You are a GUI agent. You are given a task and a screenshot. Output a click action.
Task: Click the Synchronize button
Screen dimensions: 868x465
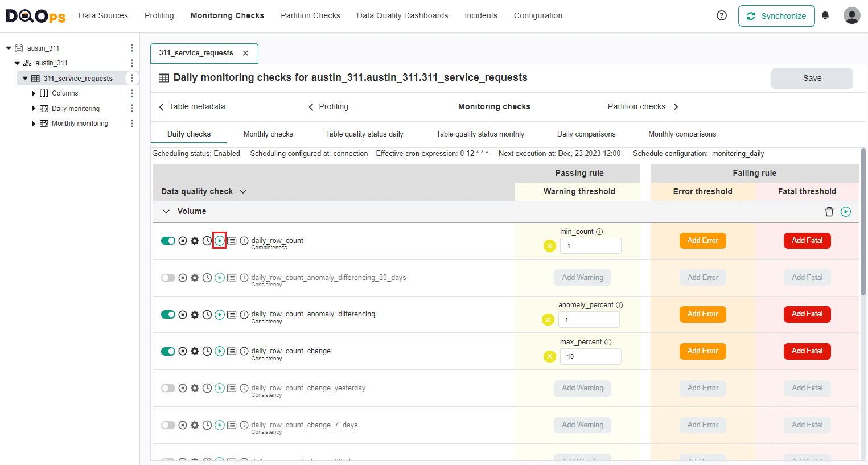pos(776,15)
